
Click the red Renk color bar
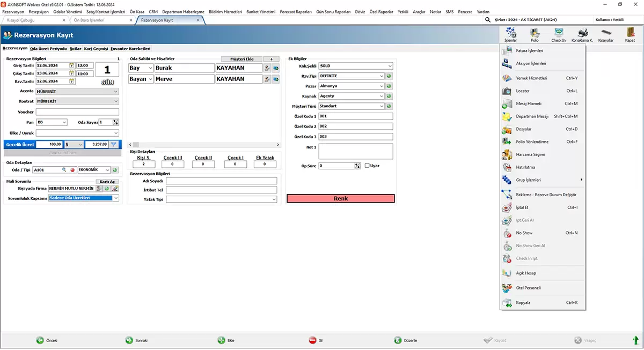tap(341, 198)
